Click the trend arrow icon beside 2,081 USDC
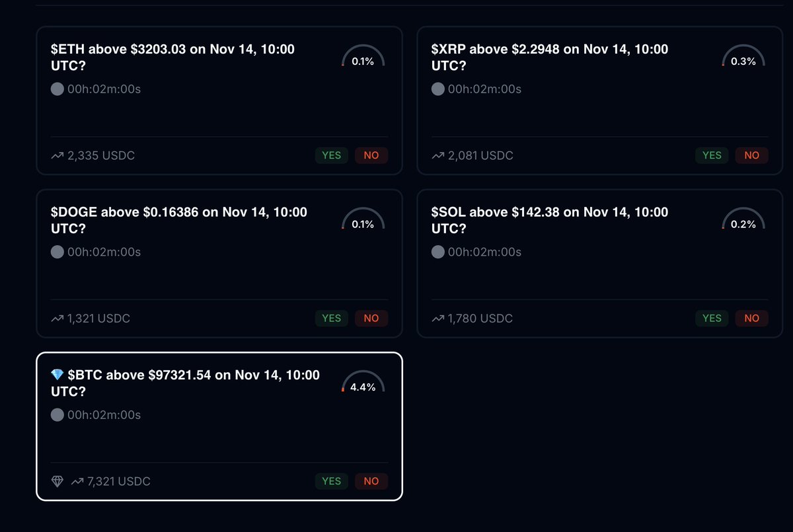 (437, 155)
